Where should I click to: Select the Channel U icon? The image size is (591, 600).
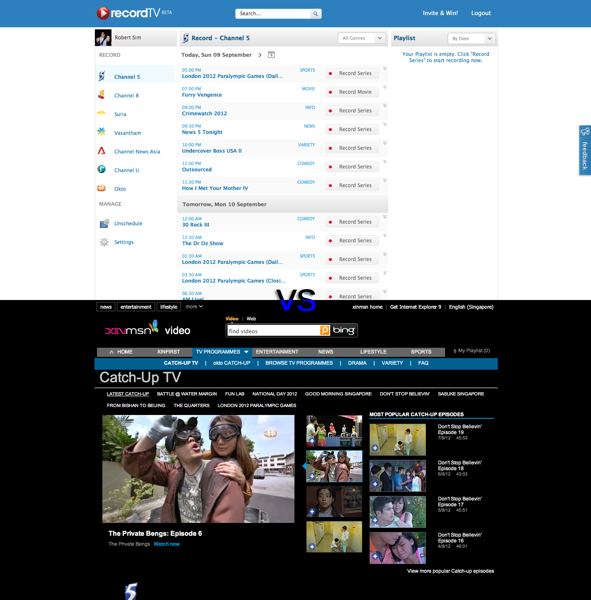pyautogui.click(x=101, y=169)
